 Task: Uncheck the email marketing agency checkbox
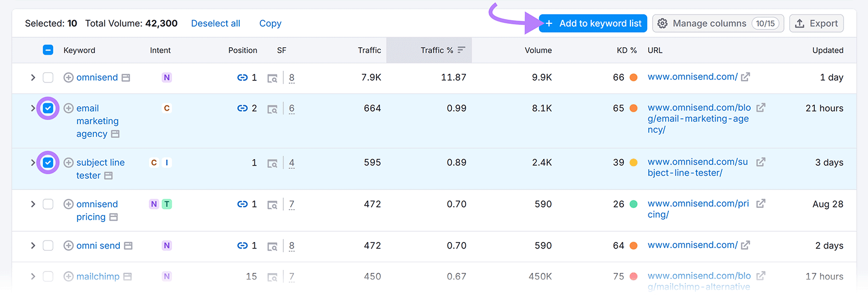click(48, 108)
